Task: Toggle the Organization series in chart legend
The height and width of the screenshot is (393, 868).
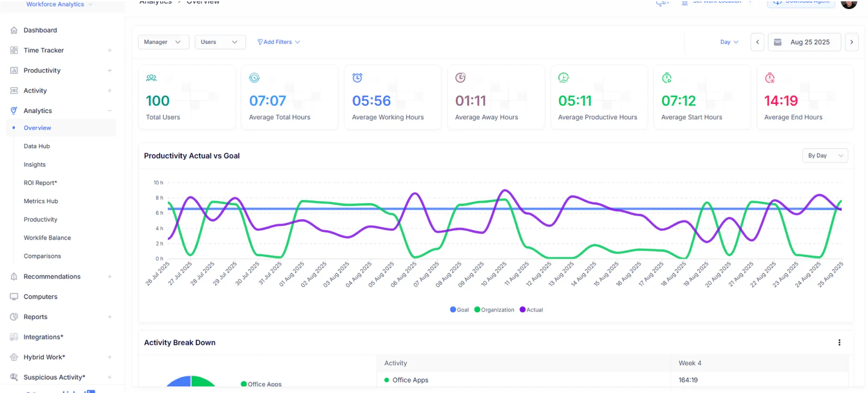Action: tap(494, 310)
